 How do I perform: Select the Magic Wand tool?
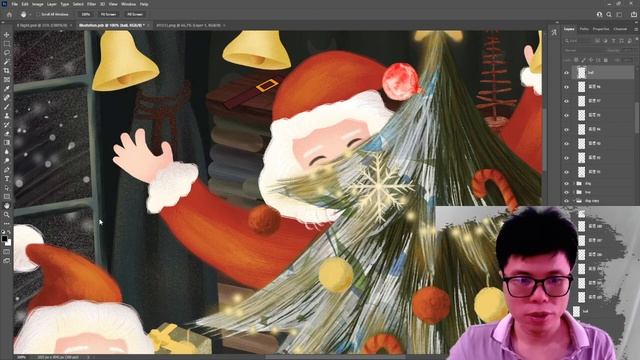coord(7,62)
